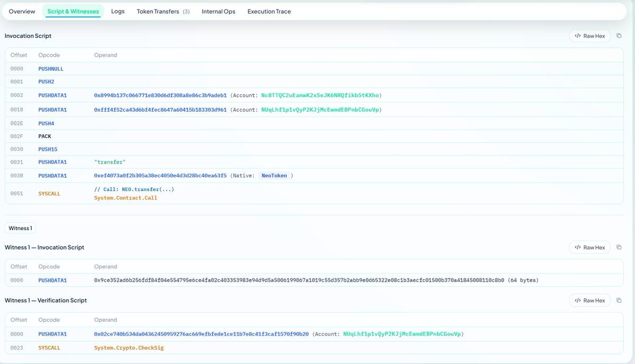Click PUSHDATA1 opcode at offset 0031
This screenshot has height=364, width=635.
tap(52, 162)
